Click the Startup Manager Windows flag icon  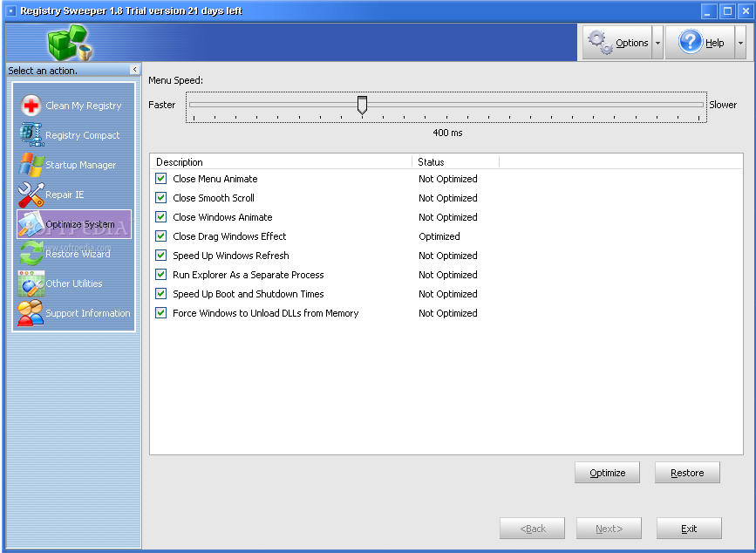31,165
